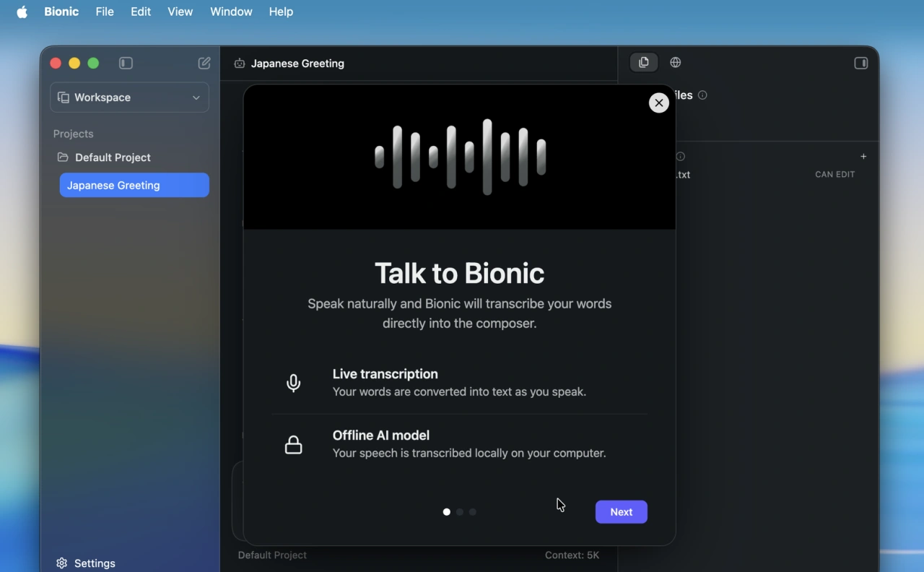This screenshot has width=924, height=572.
Task: Go to the third onboarding page dot
Action: pos(473,512)
